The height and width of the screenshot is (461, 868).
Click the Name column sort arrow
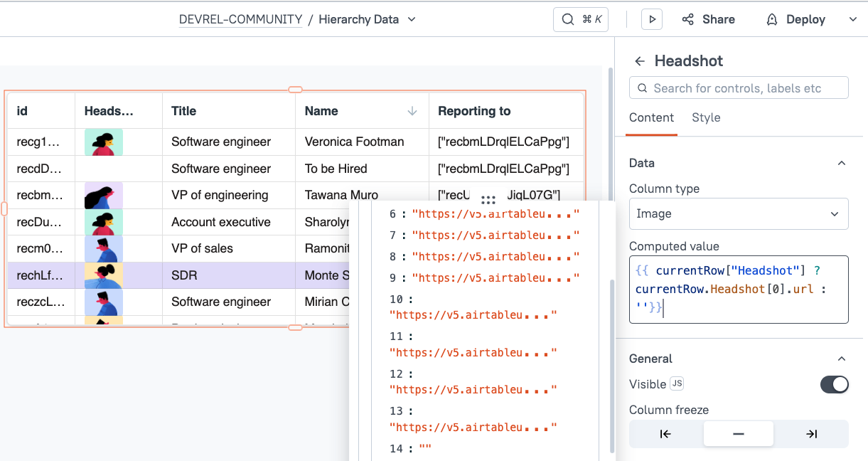[x=412, y=111]
